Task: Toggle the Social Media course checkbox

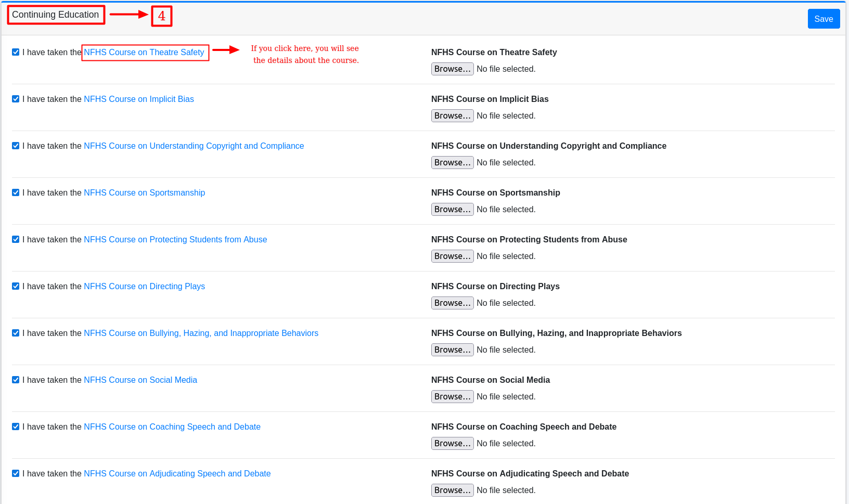Action: click(16, 380)
